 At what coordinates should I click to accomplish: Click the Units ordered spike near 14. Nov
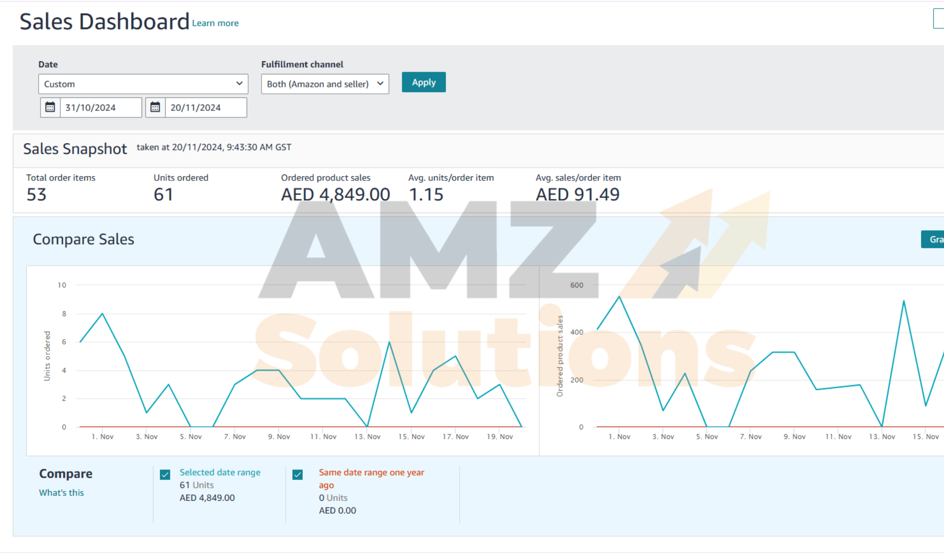389,342
